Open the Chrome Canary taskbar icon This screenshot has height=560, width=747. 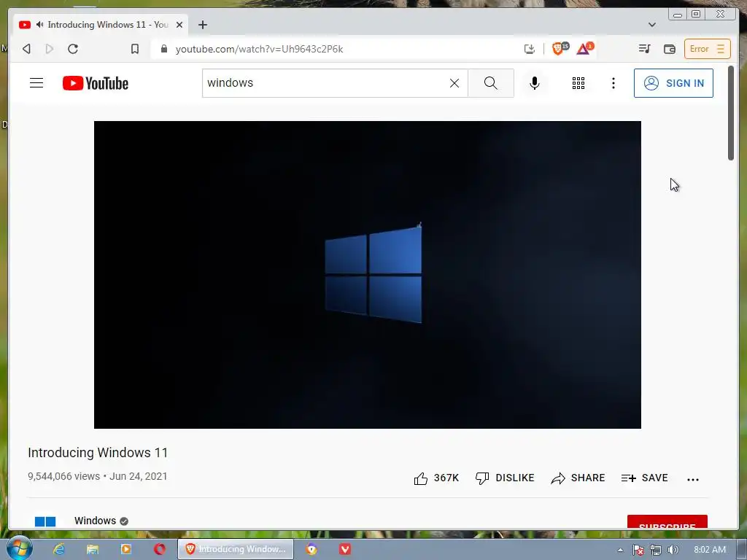click(311, 549)
